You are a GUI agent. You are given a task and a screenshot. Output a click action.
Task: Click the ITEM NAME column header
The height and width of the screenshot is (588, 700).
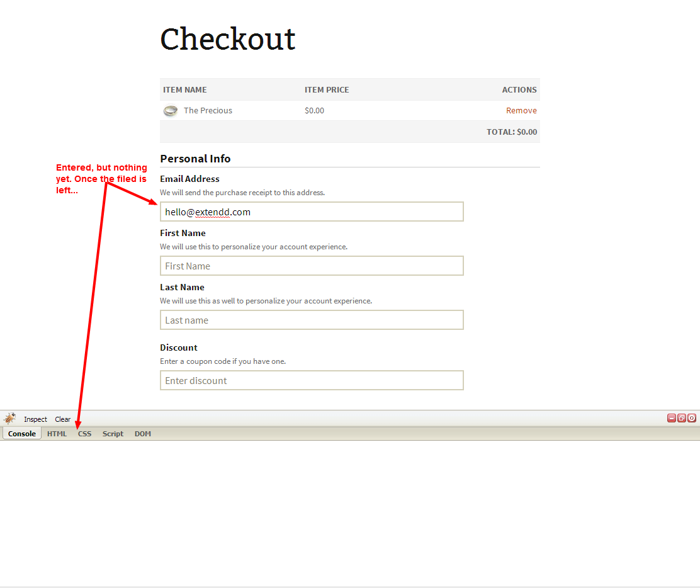click(x=185, y=90)
